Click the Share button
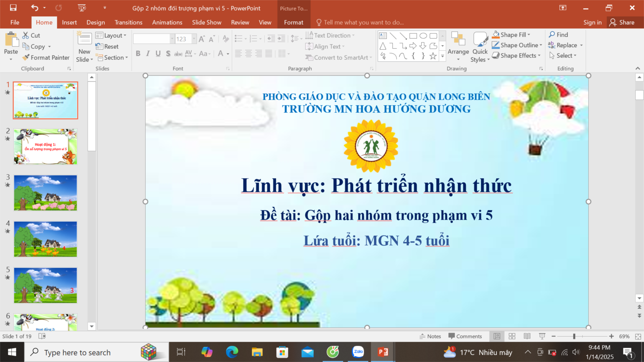 click(x=622, y=22)
